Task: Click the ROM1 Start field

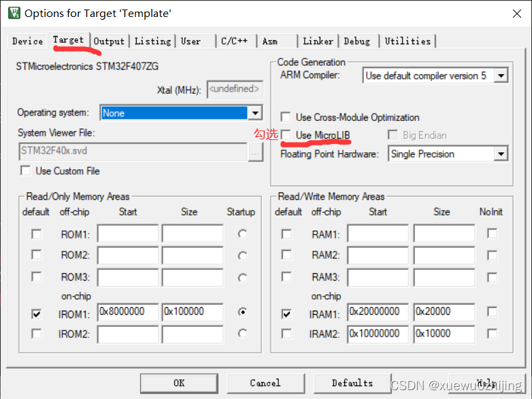Action: (128, 233)
